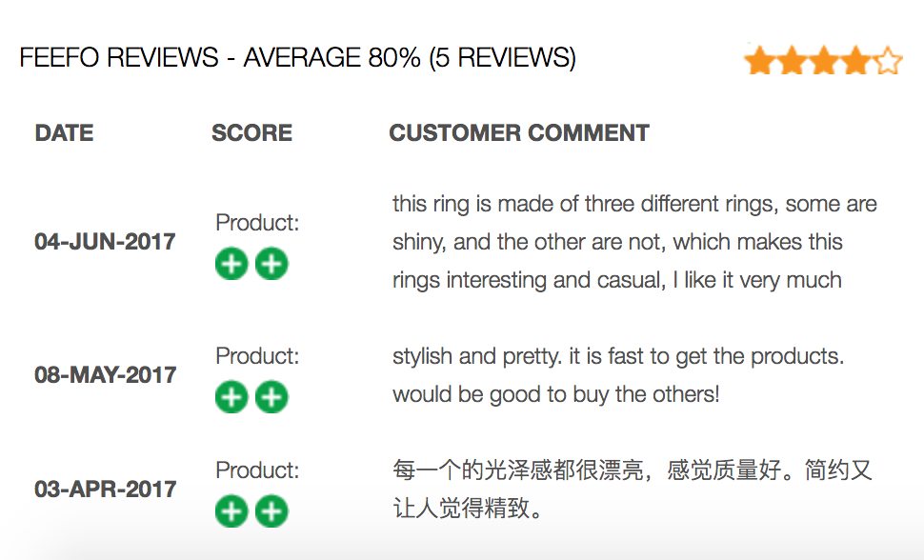Click the DATE column header

pyautogui.click(x=64, y=133)
